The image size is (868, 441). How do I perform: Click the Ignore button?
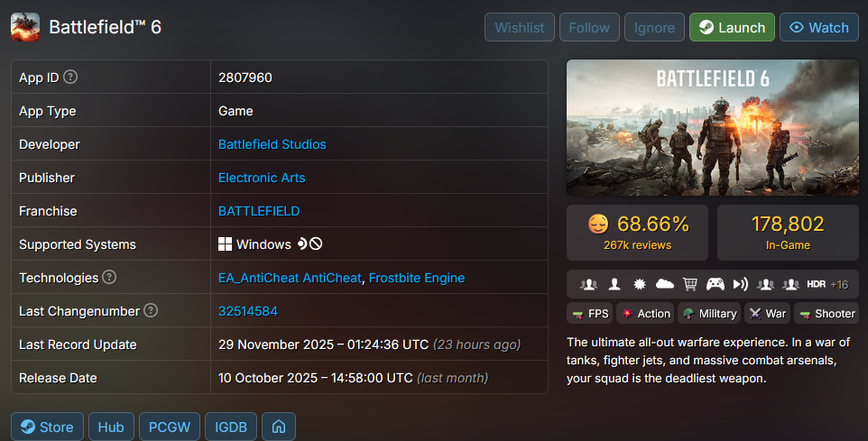tap(654, 27)
